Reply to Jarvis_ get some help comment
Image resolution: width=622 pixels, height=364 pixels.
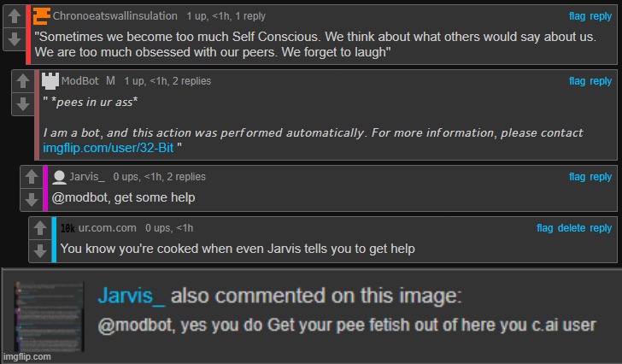point(601,177)
